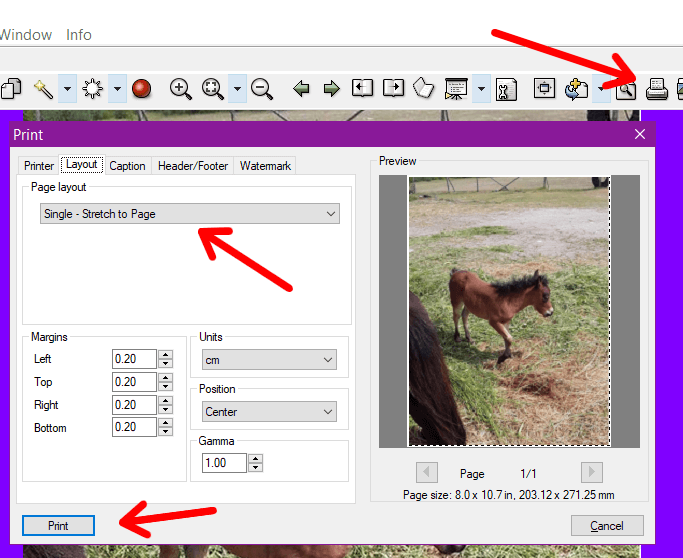683x558 pixels.
Task: Increase the Left margin with up arrow
Action: [x=166, y=355]
